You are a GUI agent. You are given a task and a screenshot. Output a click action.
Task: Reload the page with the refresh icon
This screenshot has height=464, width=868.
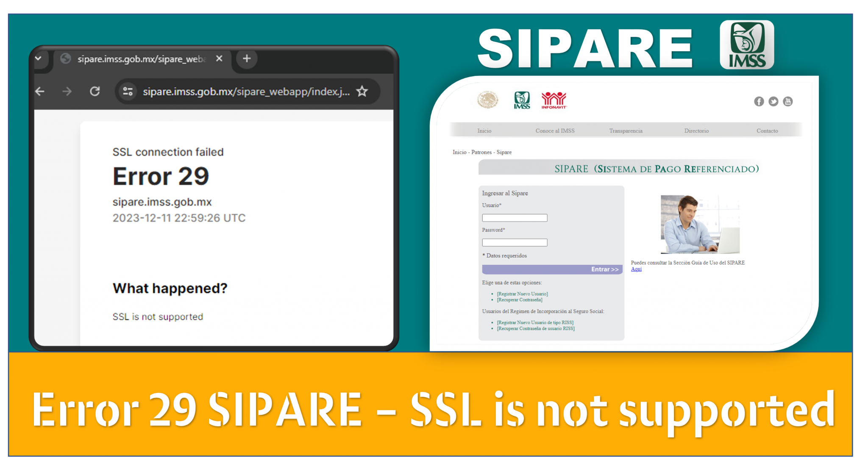[x=95, y=91]
